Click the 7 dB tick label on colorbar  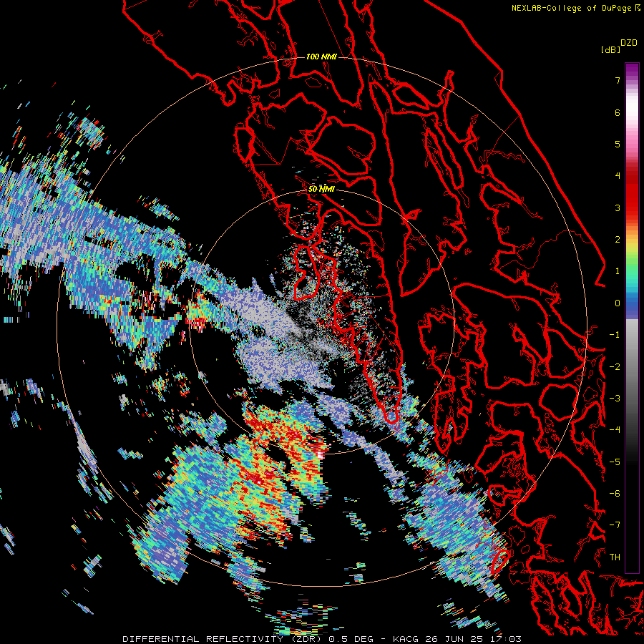tap(618, 80)
